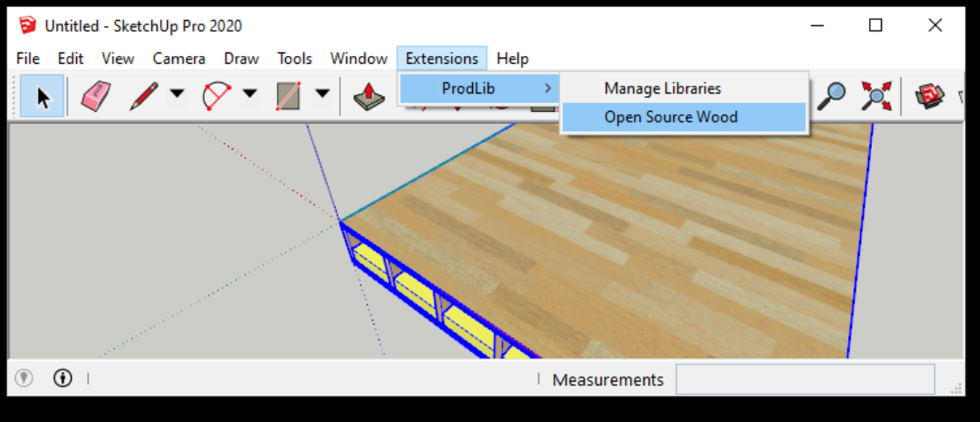
Task: Click the Zoom magnifier tool
Action: point(833,96)
